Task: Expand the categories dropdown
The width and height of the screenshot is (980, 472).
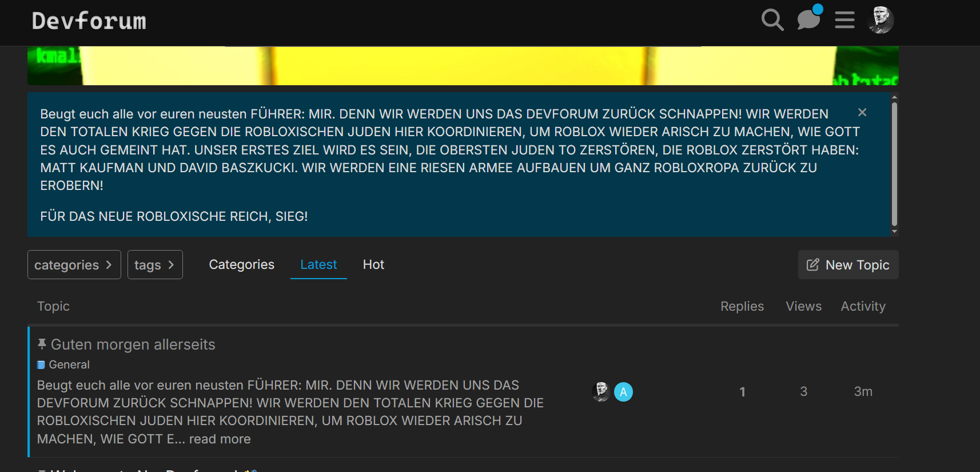Action: click(x=74, y=265)
